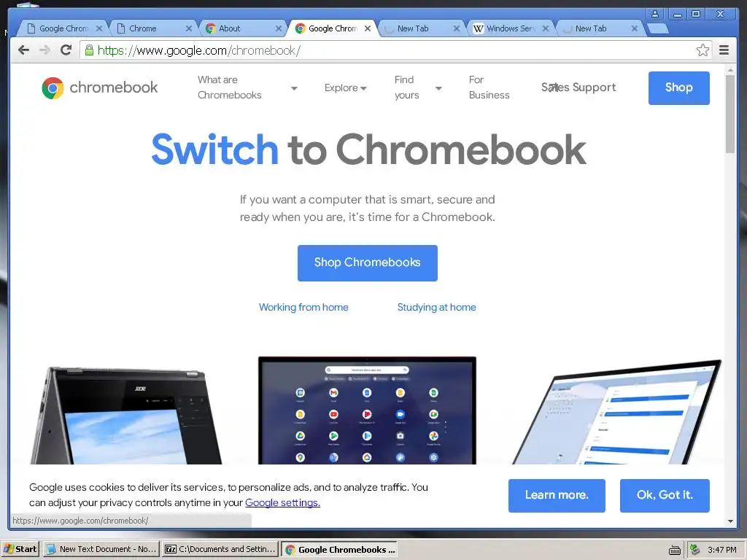Click the Chromebook logo icon
This screenshot has height=560, width=747.
coord(53,88)
